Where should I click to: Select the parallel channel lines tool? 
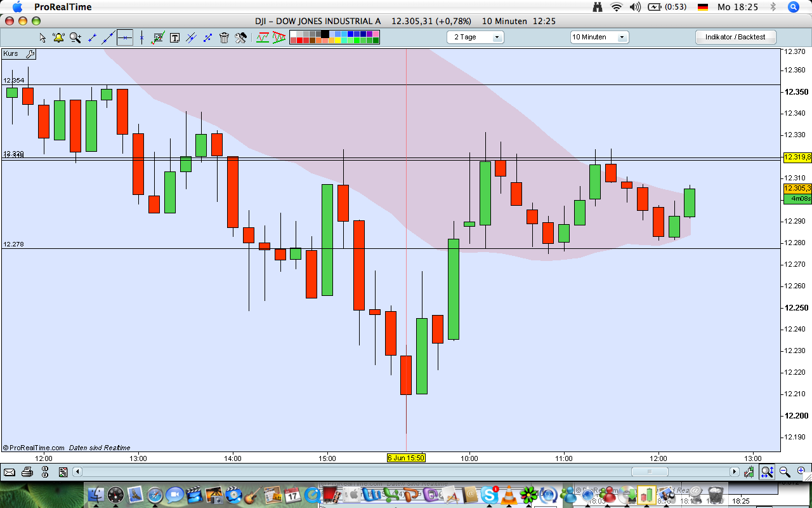[x=191, y=37]
